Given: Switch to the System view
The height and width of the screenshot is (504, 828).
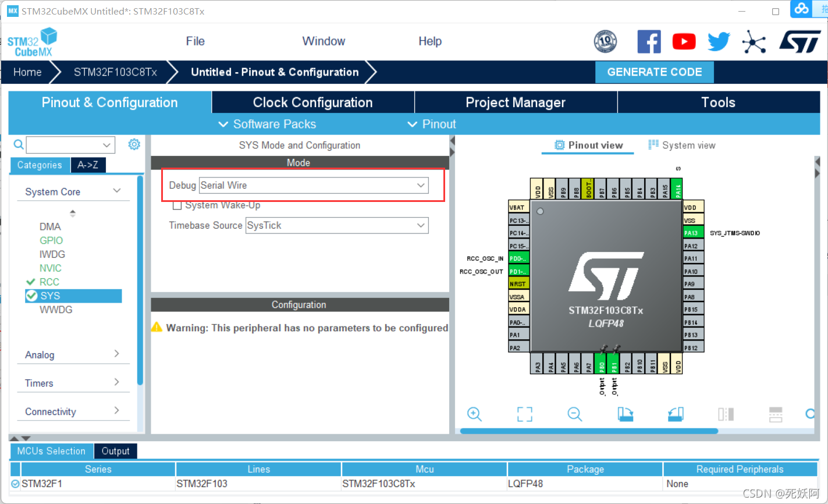Looking at the screenshot, I should (682, 145).
